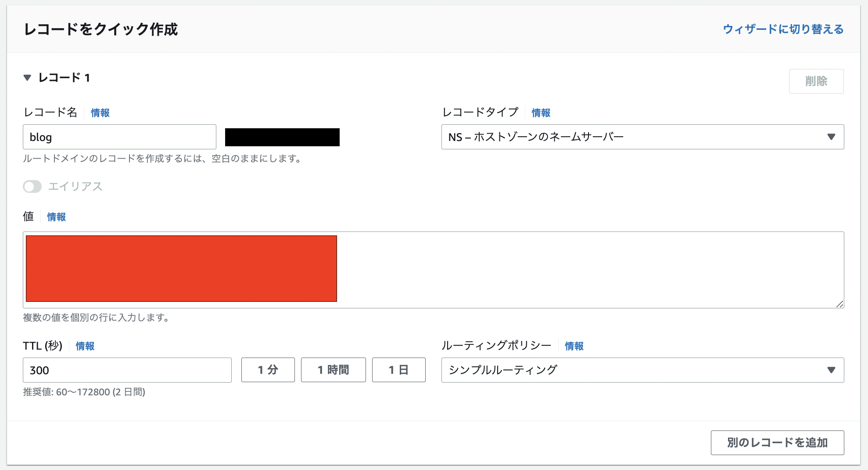
Task: Open the シンプルルーティング policy dropdown
Action: click(642, 370)
